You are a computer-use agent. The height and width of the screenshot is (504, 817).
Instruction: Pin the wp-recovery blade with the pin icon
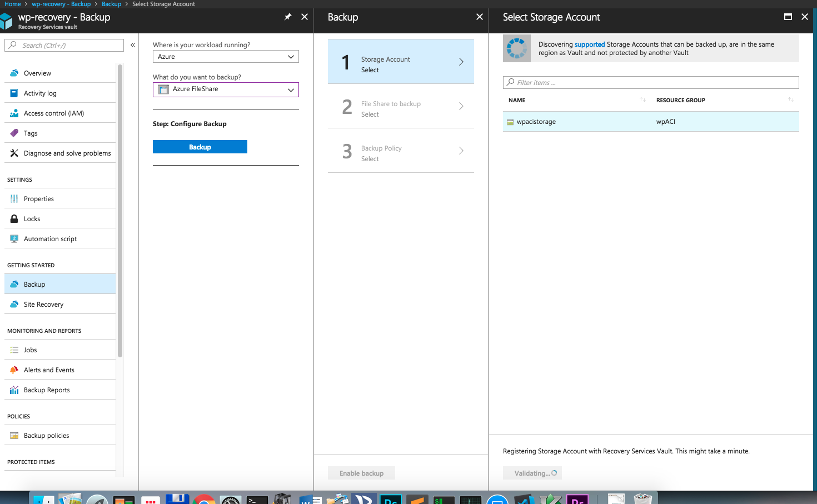[x=288, y=17]
